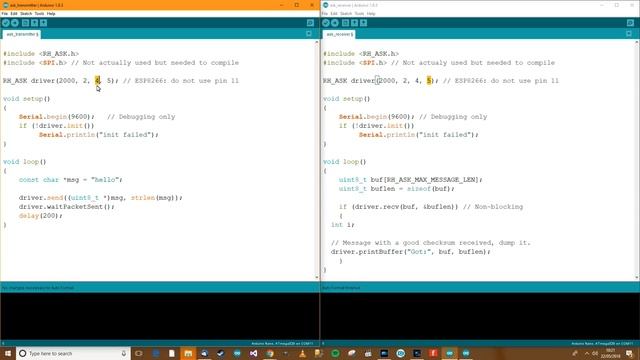Maximize the receiver Arduino window
The image size is (640, 360).
[x=617, y=5]
